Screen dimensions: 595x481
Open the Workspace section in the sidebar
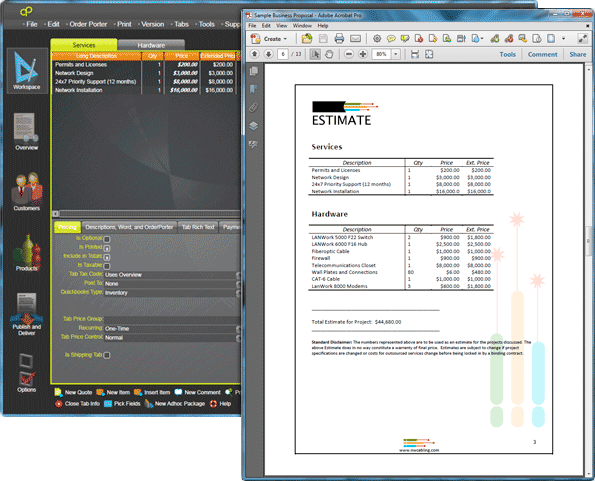coord(27,71)
